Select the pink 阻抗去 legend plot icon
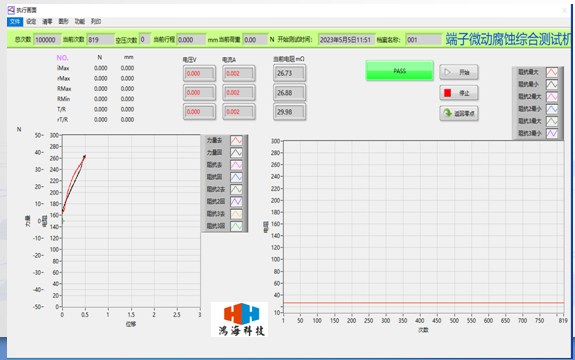The image size is (575, 360). click(x=236, y=165)
